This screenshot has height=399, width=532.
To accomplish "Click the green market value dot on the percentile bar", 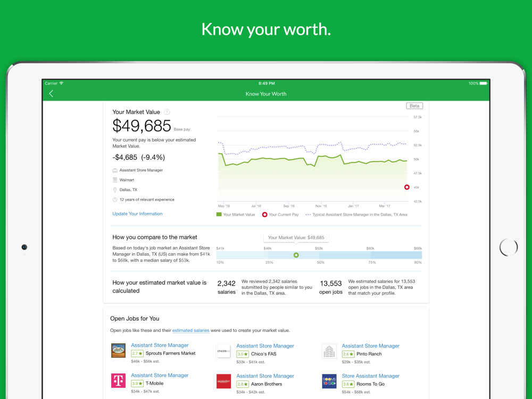I will coord(296,255).
